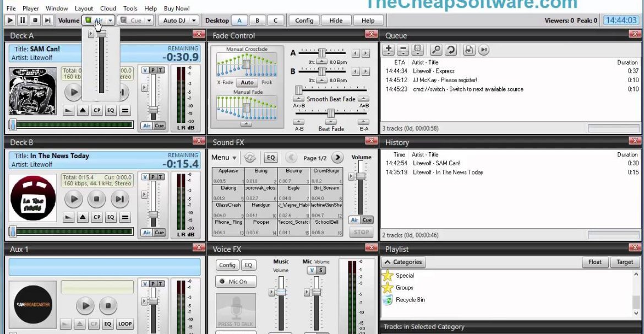Open the Tools menu
The height and width of the screenshot is (334, 644).
point(130,8)
